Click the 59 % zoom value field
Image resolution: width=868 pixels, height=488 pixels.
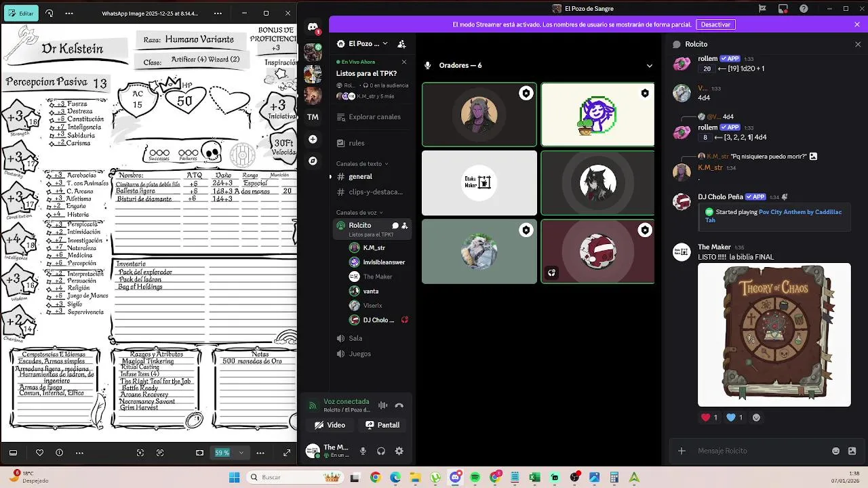222,453
